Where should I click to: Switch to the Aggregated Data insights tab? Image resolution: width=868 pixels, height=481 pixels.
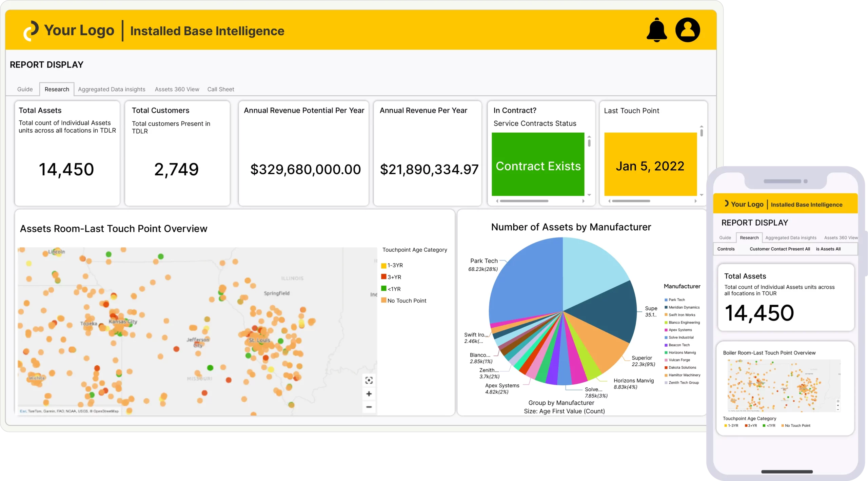click(x=112, y=89)
